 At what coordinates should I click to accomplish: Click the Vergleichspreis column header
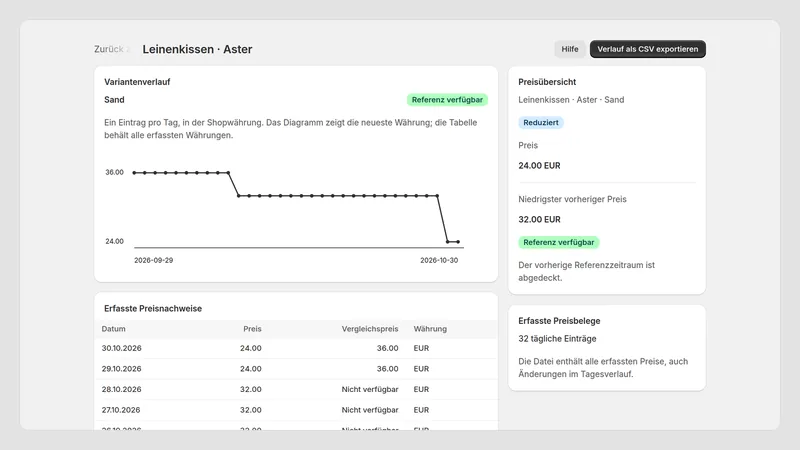click(370, 329)
